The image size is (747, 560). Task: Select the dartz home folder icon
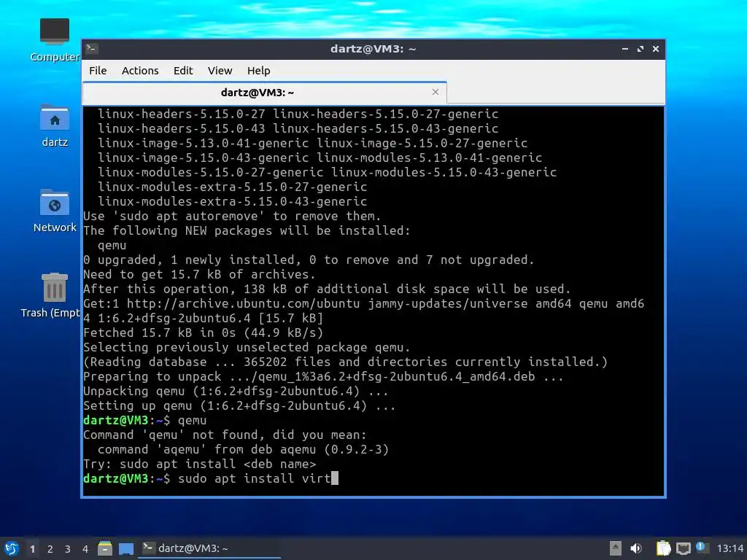54,125
